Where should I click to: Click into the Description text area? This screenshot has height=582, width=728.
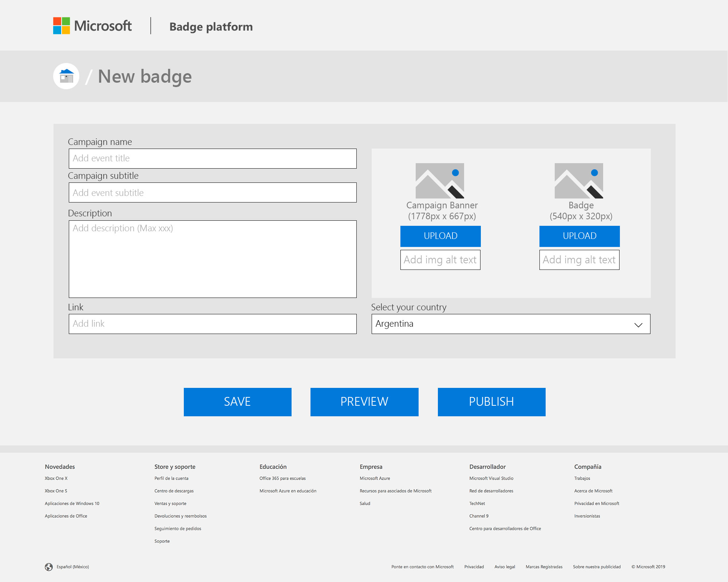click(213, 259)
